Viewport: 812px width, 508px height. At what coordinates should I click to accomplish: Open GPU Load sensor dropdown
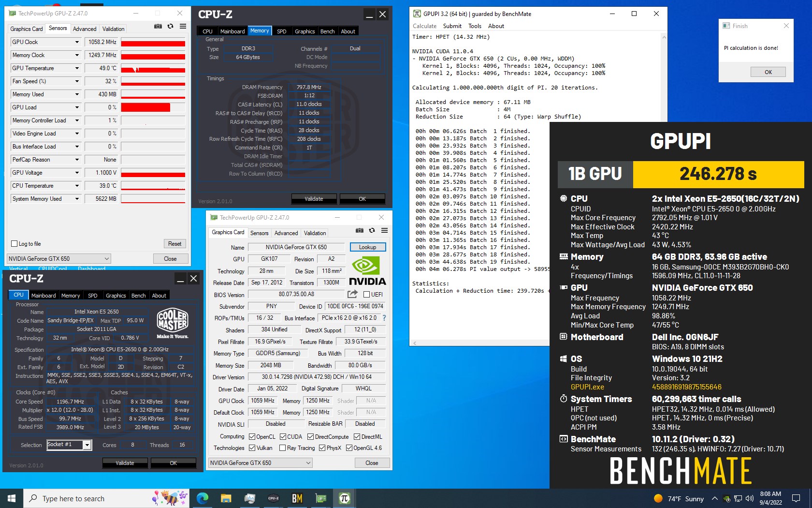(x=77, y=107)
